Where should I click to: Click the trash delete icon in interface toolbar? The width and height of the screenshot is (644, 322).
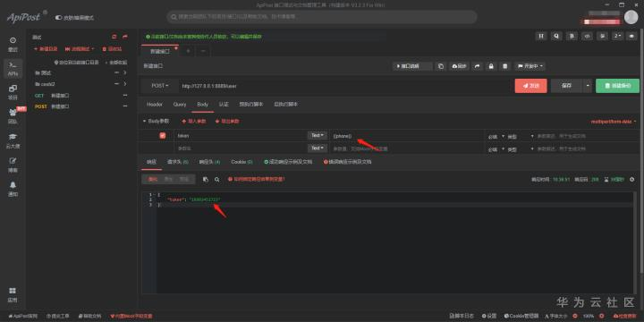505,66
